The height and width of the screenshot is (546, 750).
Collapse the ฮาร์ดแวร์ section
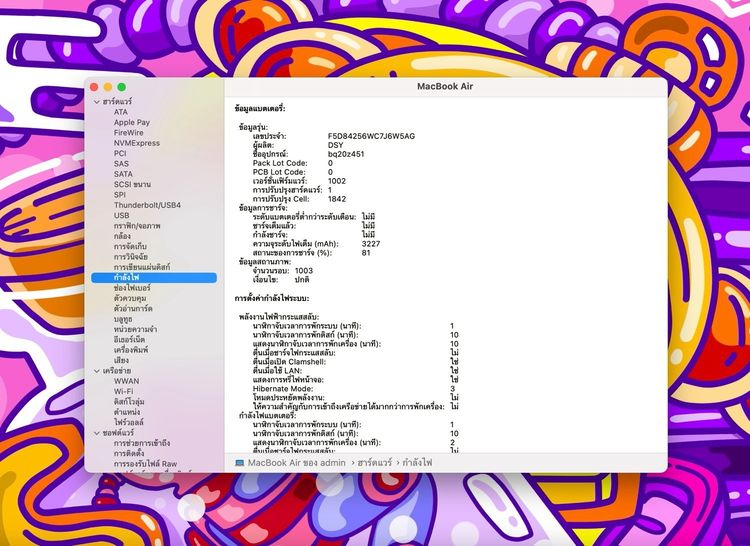(x=96, y=102)
